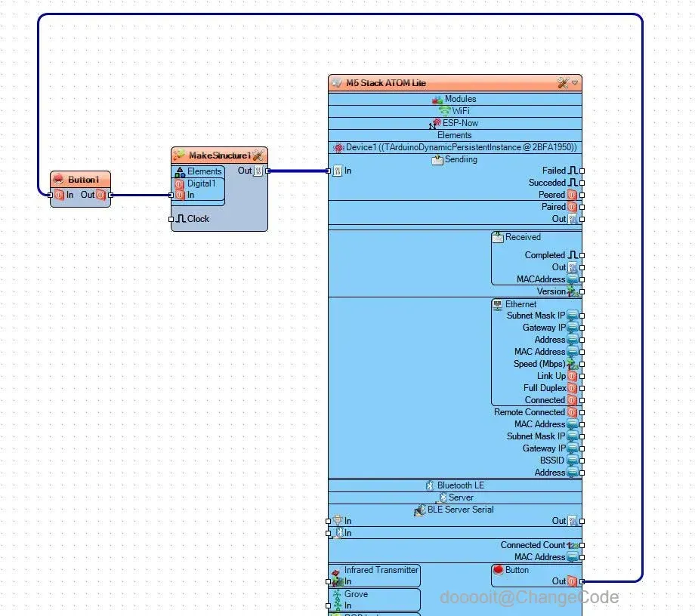This screenshot has height=616, width=695.
Task: Select the M5 Stack Button Out pin
Action: [x=582, y=581]
